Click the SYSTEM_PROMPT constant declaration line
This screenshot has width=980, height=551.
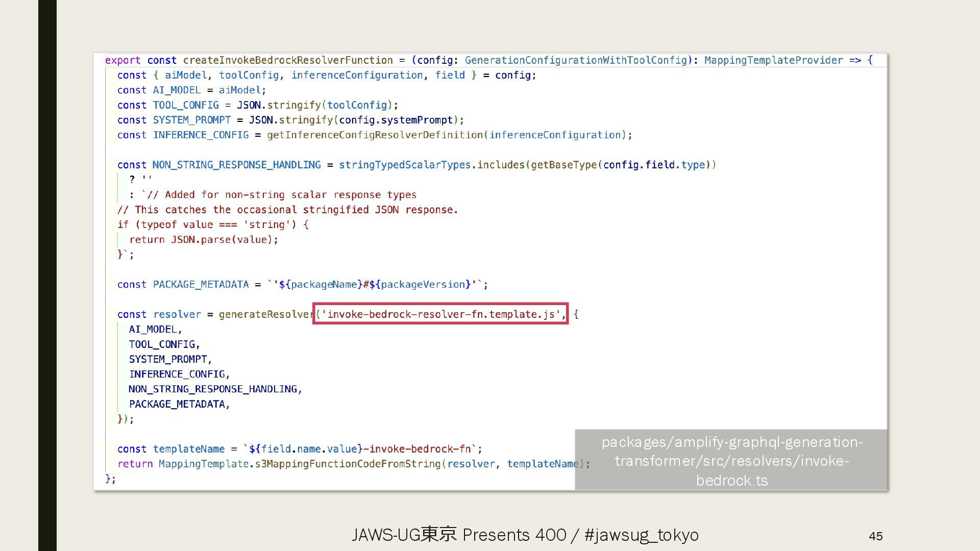coord(191,120)
